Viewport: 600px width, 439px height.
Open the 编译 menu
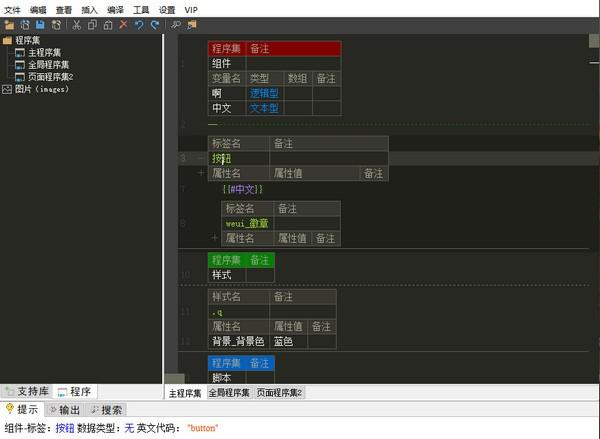point(115,10)
